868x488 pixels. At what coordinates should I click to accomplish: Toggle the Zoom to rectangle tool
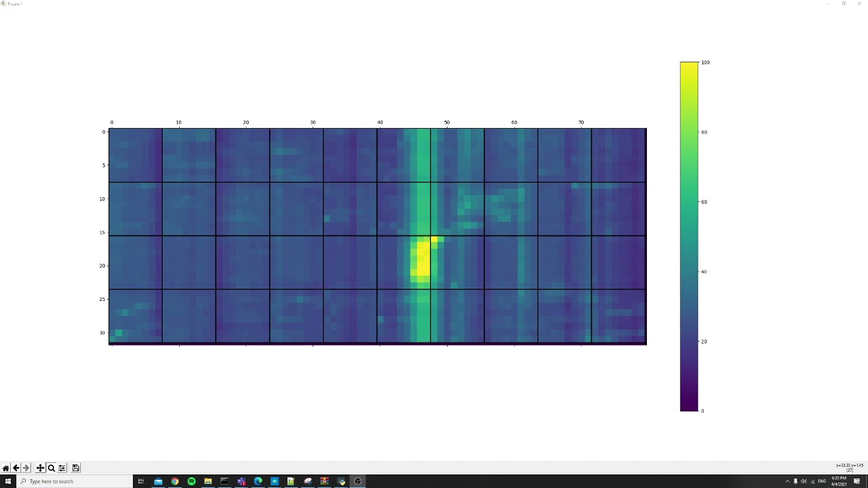click(x=51, y=468)
